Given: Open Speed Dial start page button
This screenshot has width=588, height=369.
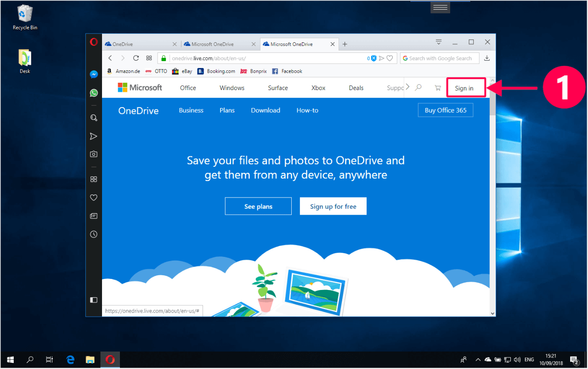Looking at the screenshot, I should coord(149,58).
